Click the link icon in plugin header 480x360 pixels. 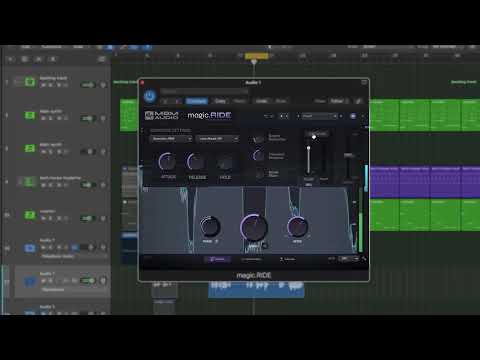[358, 101]
